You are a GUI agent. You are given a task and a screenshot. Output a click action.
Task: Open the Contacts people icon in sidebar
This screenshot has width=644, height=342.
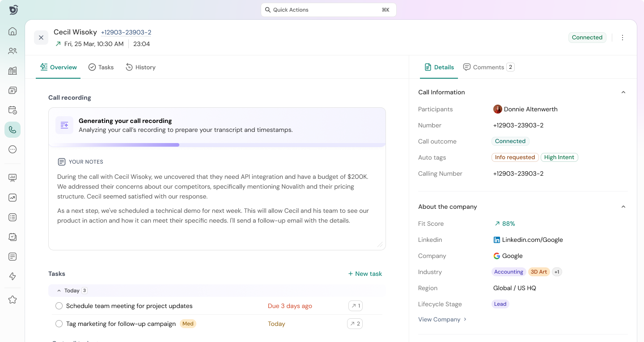(x=13, y=51)
